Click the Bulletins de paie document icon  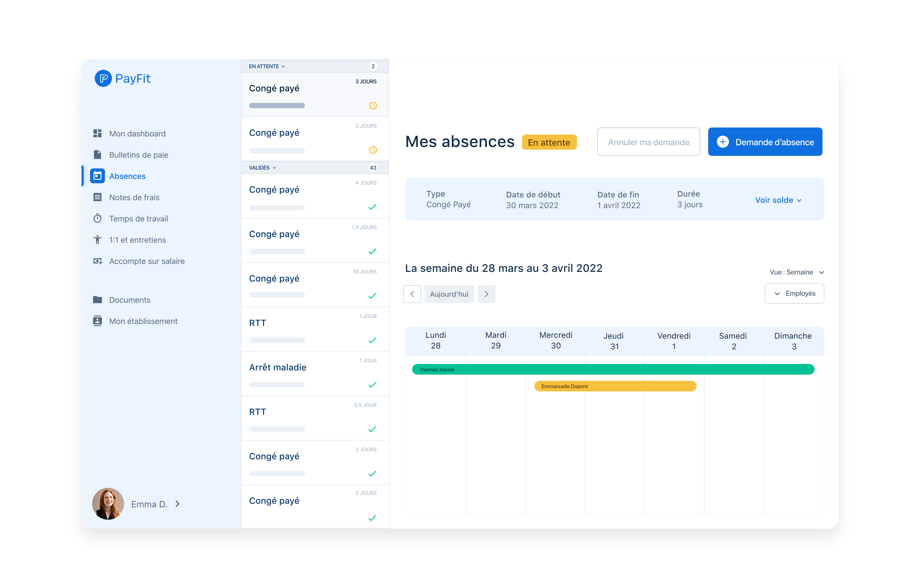point(97,155)
